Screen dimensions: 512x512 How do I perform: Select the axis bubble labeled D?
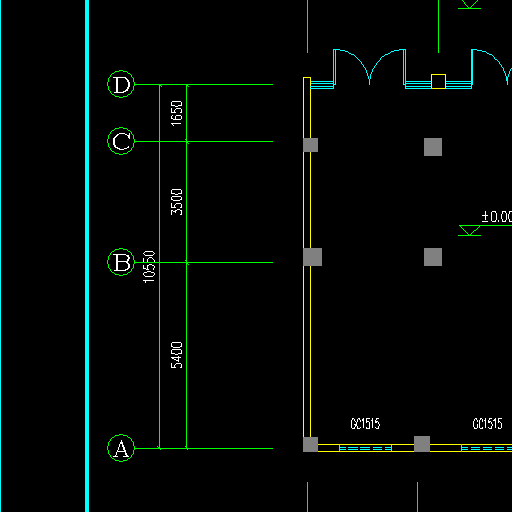click(x=121, y=84)
